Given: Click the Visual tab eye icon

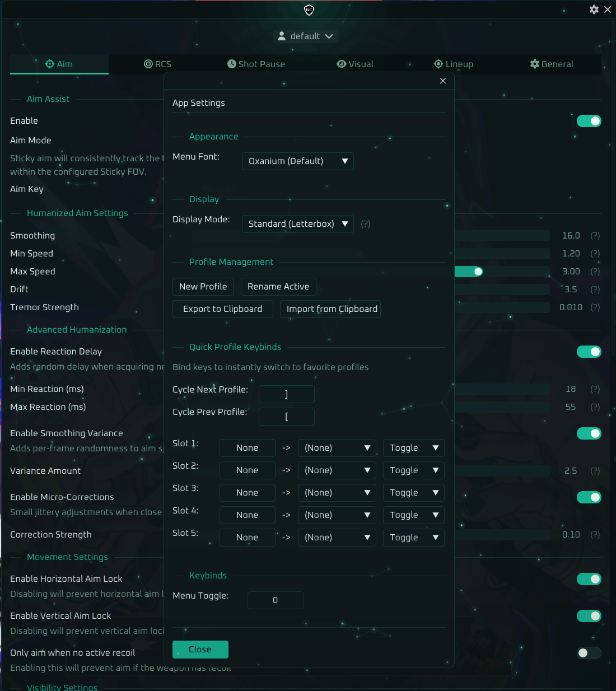Looking at the screenshot, I should coord(342,64).
